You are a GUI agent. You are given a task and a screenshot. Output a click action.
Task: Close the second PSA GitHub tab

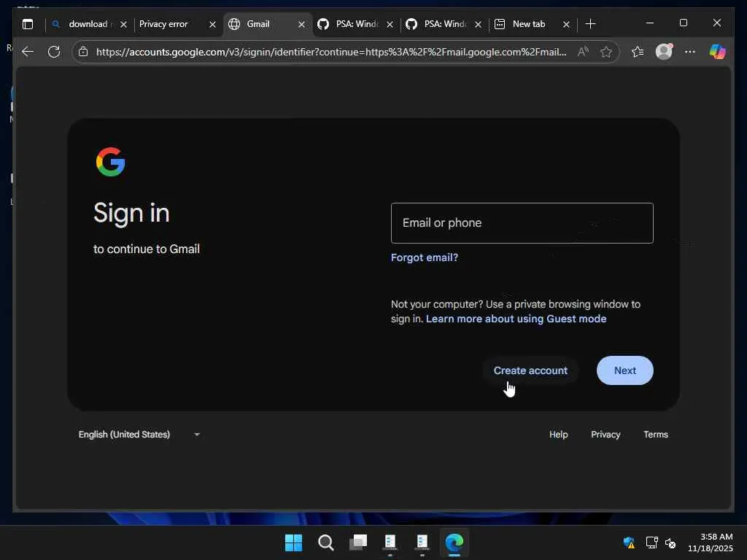[x=479, y=24]
